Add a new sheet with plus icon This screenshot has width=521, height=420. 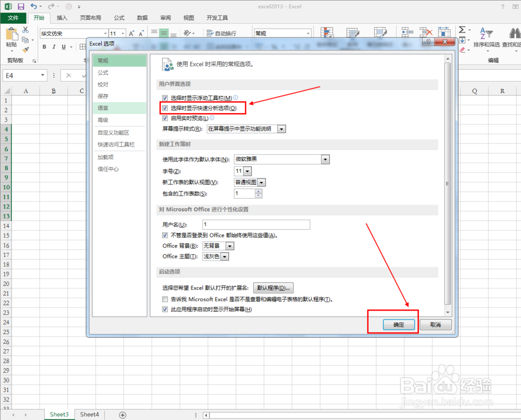tap(122, 415)
